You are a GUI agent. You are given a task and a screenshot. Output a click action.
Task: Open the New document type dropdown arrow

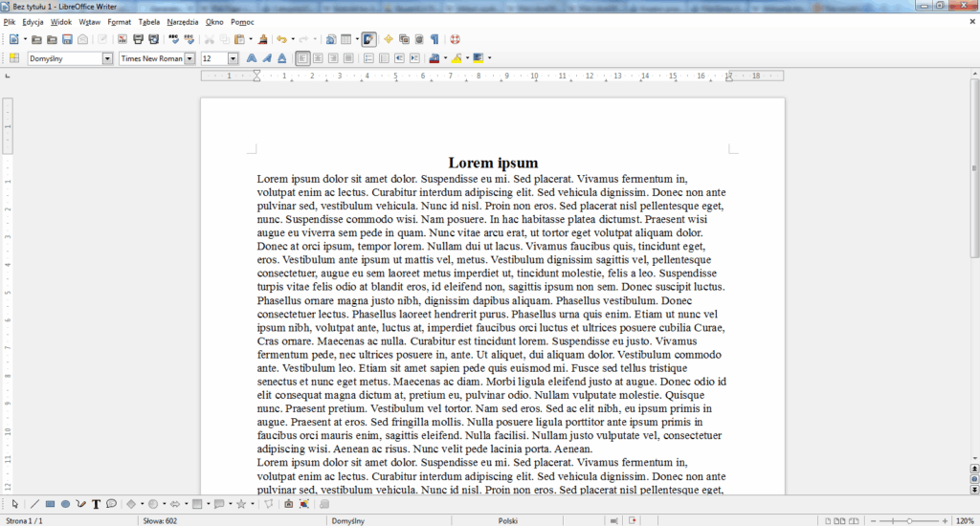[25, 39]
